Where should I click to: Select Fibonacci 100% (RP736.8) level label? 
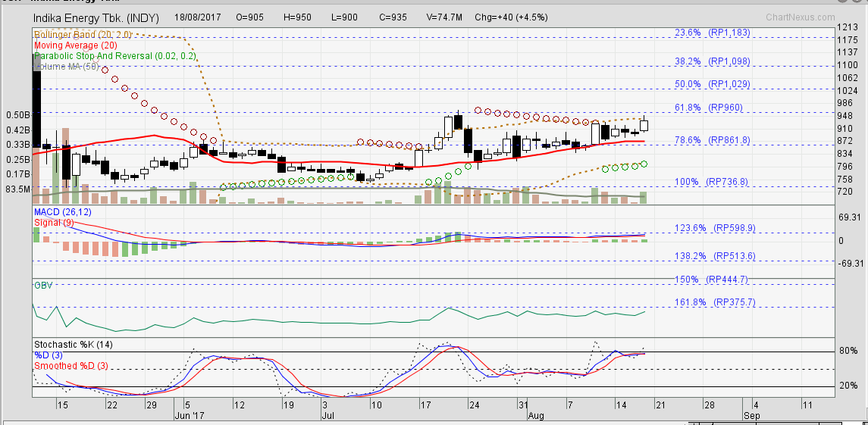[x=713, y=182]
